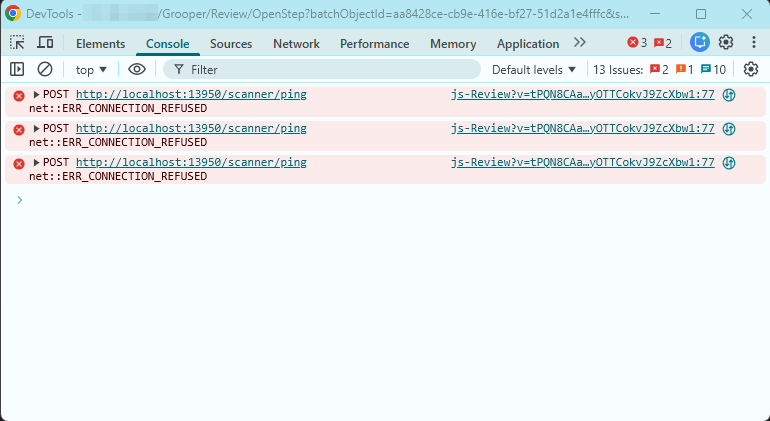Screen dimensions: 770x421
Task: Open the Memory tab
Action: pos(453,44)
